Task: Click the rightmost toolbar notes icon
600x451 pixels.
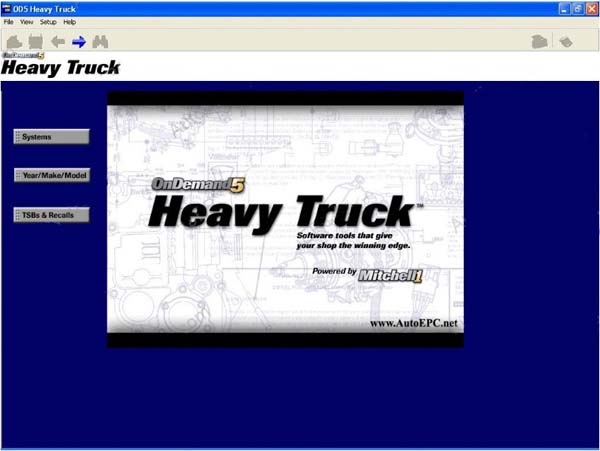Action: pos(566,41)
